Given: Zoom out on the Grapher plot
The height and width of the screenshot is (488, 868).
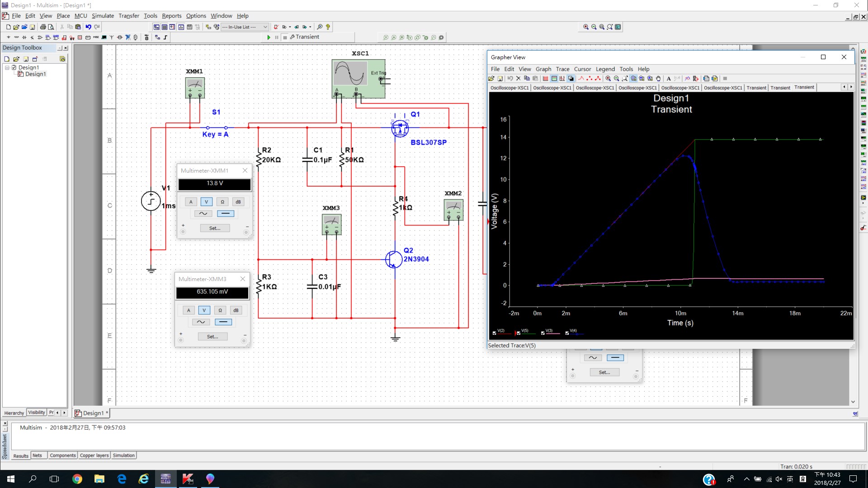Looking at the screenshot, I should click(x=616, y=79).
